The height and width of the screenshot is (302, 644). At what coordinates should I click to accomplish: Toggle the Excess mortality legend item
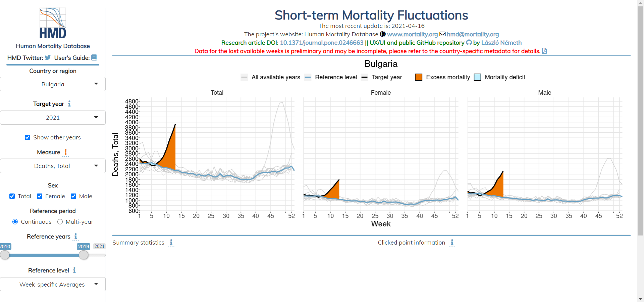(x=442, y=77)
